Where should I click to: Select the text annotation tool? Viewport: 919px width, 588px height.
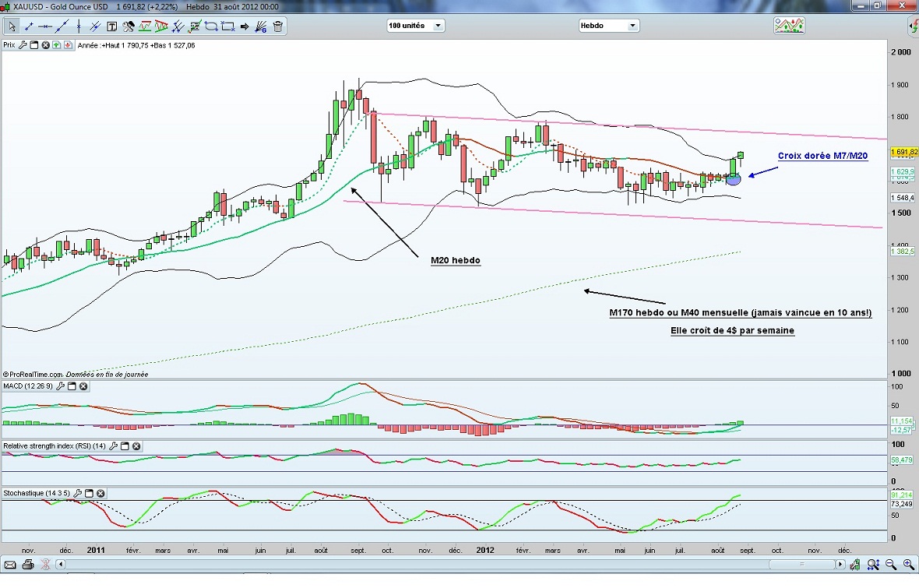pos(111,26)
